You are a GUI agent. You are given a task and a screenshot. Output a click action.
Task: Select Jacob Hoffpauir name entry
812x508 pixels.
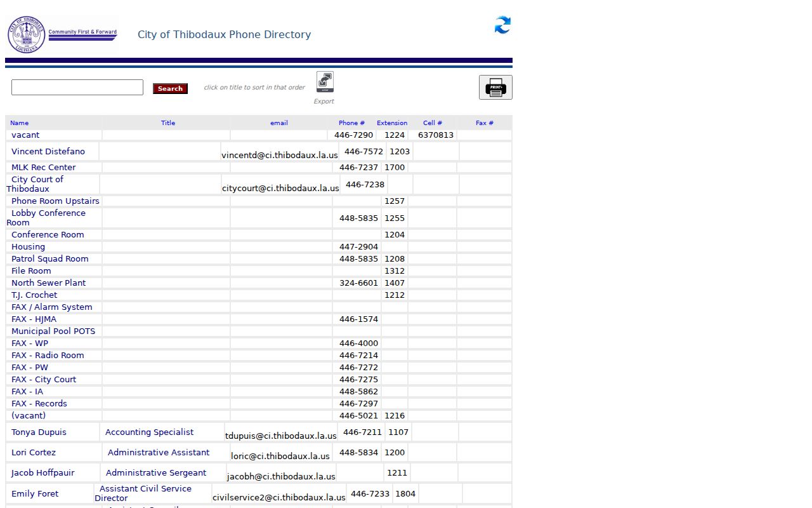(x=43, y=473)
